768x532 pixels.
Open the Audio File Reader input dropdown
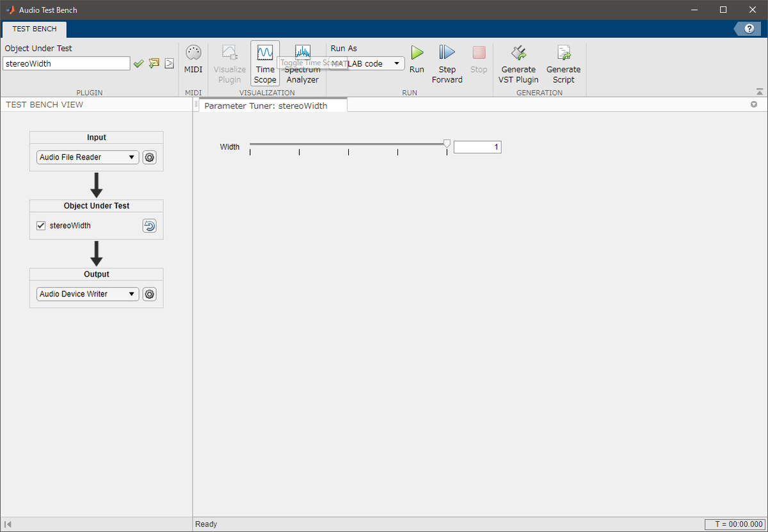coord(88,157)
